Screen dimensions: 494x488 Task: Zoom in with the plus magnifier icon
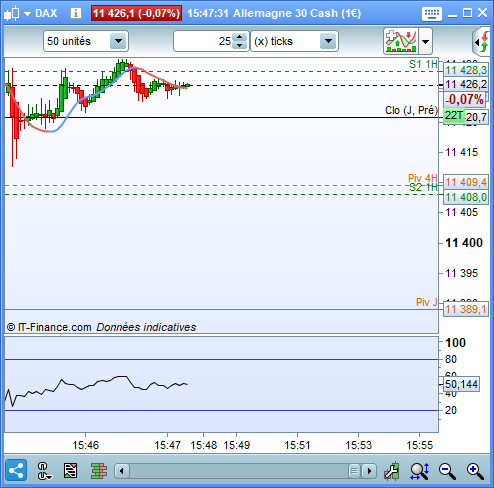(x=475, y=471)
